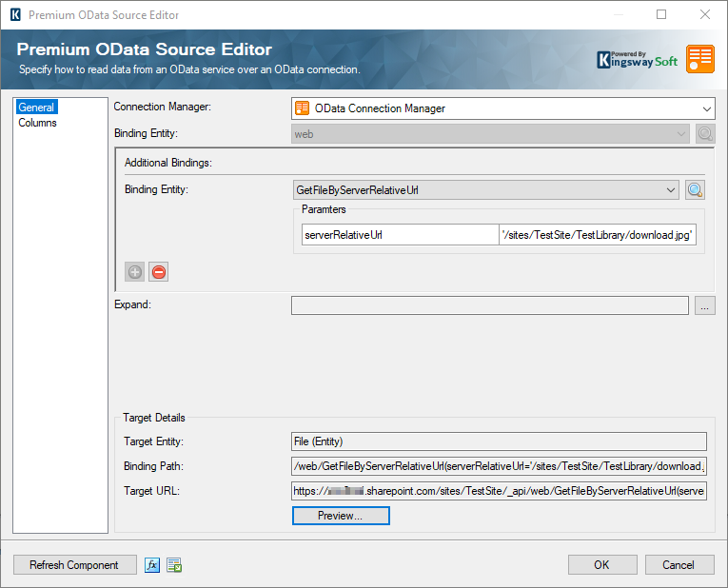728x588 pixels.
Task: Select the General page
Action: 36,108
